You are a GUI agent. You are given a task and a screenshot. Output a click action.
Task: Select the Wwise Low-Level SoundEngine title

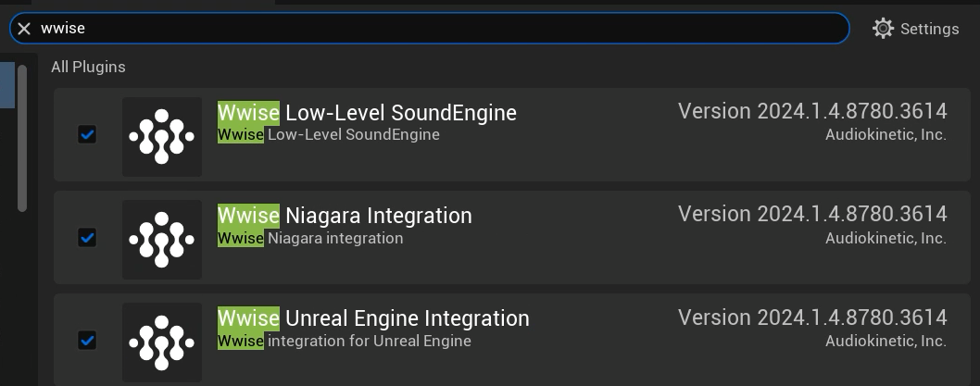[367, 113]
